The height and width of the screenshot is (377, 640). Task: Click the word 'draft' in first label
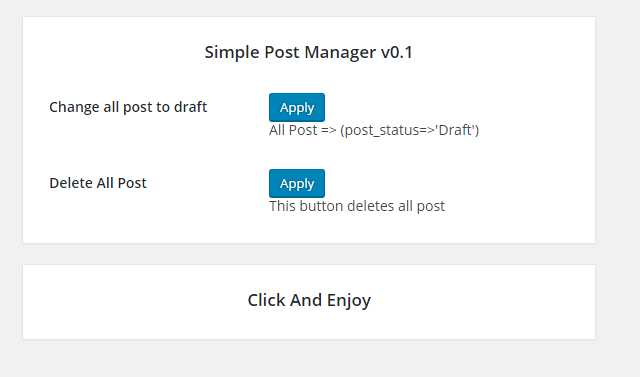(x=191, y=107)
